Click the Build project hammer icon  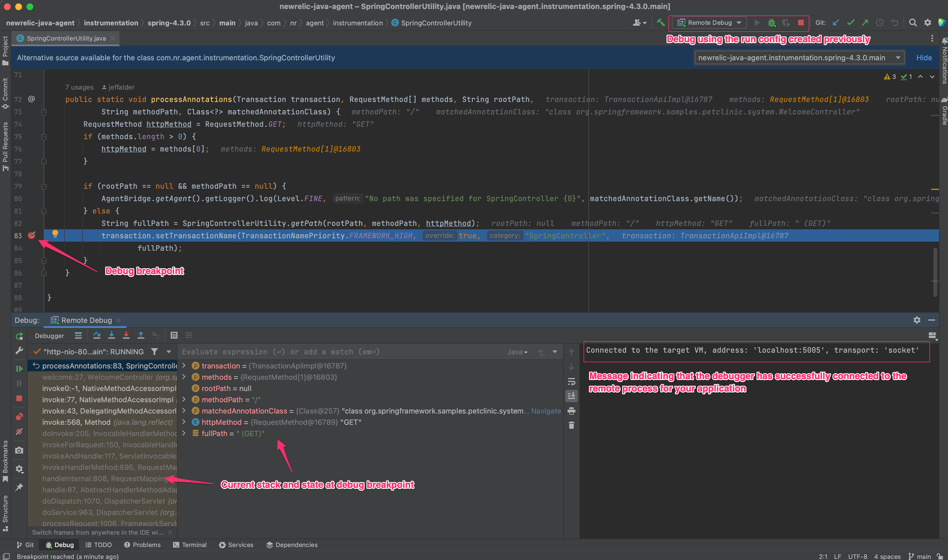(661, 23)
